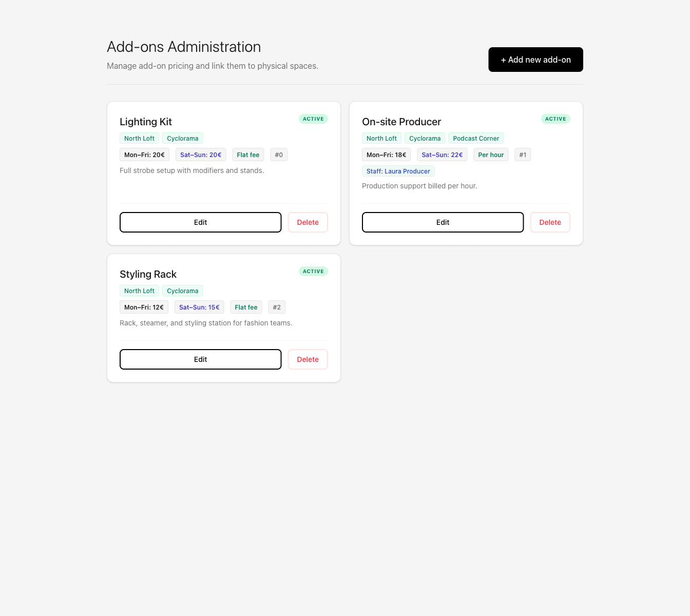Delete the Lighting Kit add-on
Image resolution: width=690 pixels, height=616 pixels.
308,222
